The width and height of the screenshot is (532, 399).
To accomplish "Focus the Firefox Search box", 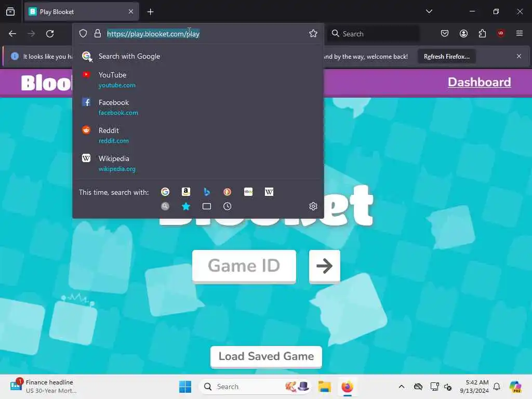I will tap(373, 34).
